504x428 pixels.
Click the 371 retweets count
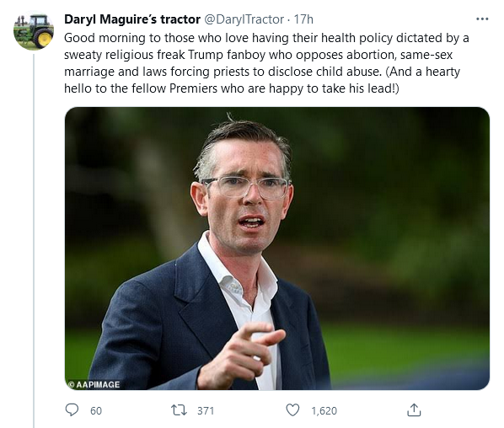[x=206, y=410]
